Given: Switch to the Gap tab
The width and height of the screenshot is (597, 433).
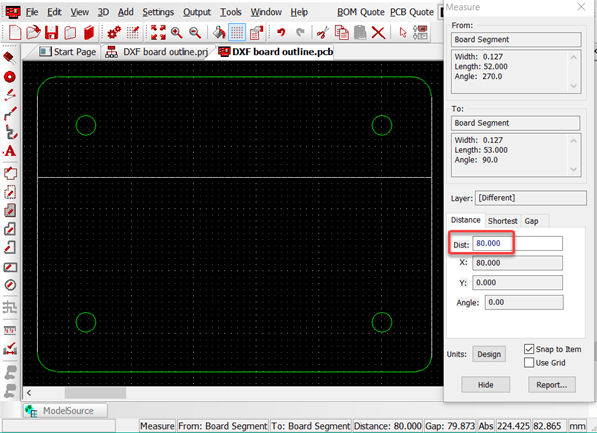Looking at the screenshot, I should pos(532,221).
